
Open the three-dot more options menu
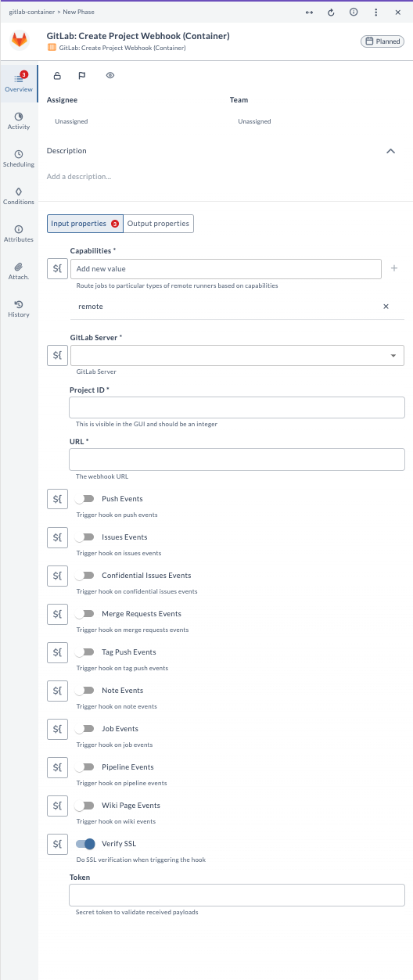pyautogui.click(x=376, y=13)
